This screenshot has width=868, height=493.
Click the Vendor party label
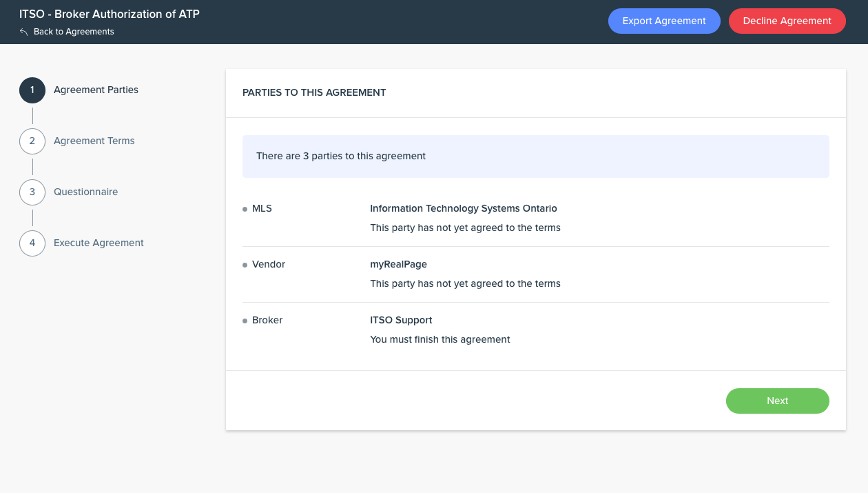[x=268, y=264]
